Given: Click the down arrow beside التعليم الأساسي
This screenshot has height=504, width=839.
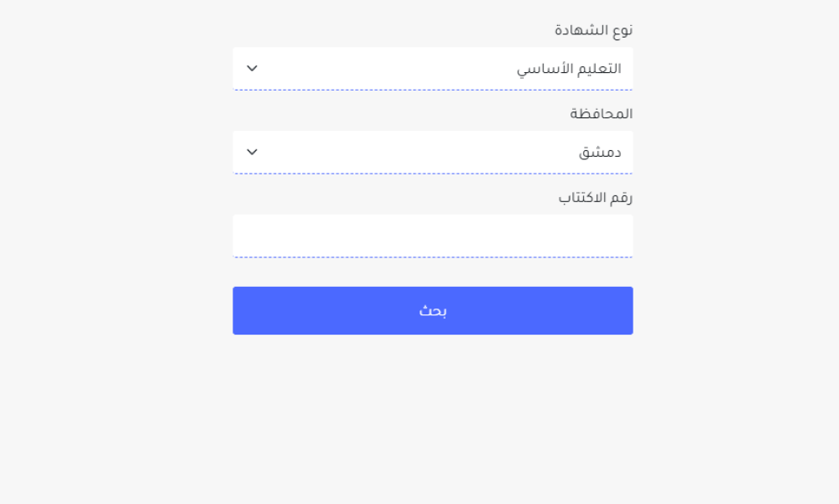Looking at the screenshot, I should pyautogui.click(x=252, y=68).
